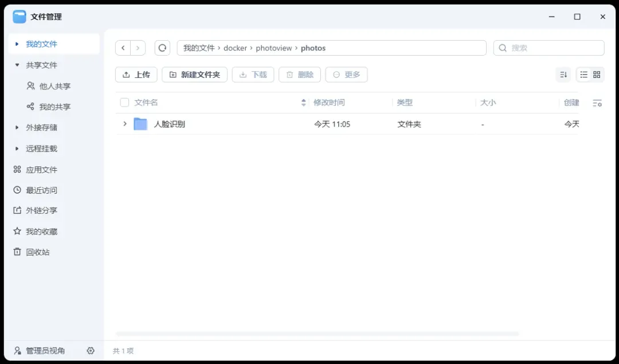
Task: Expand the 人脸识别 folder row chevron
Action: (125, 124)
